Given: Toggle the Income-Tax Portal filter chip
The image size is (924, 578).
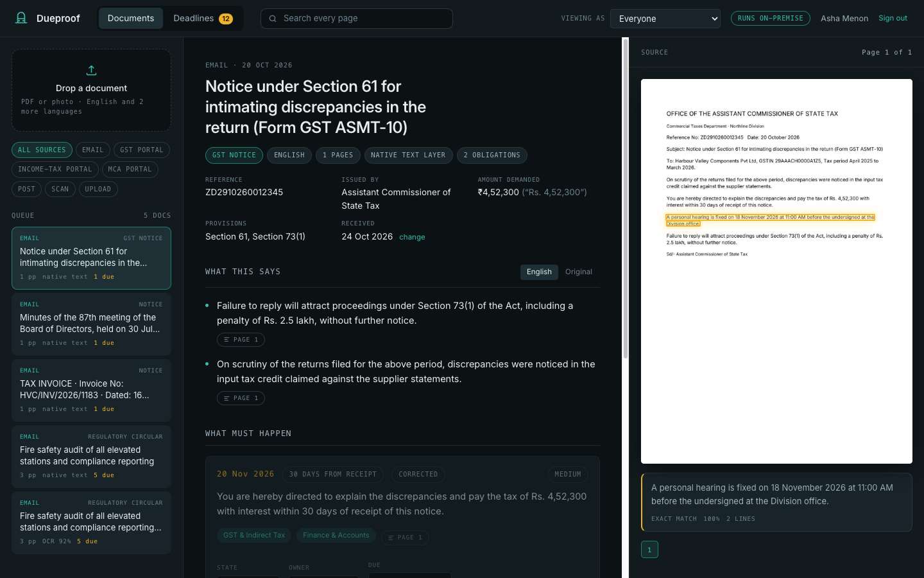Looking at the screenshot, I should [55, 170].
